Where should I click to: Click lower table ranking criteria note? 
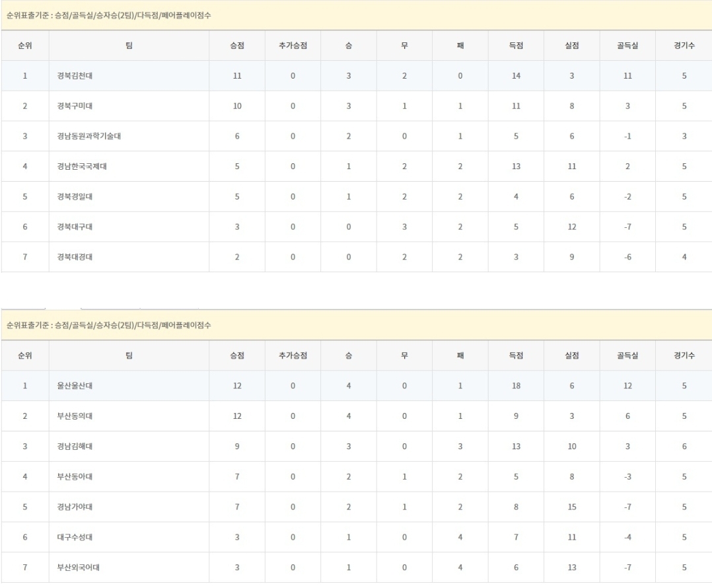(108, 325)
